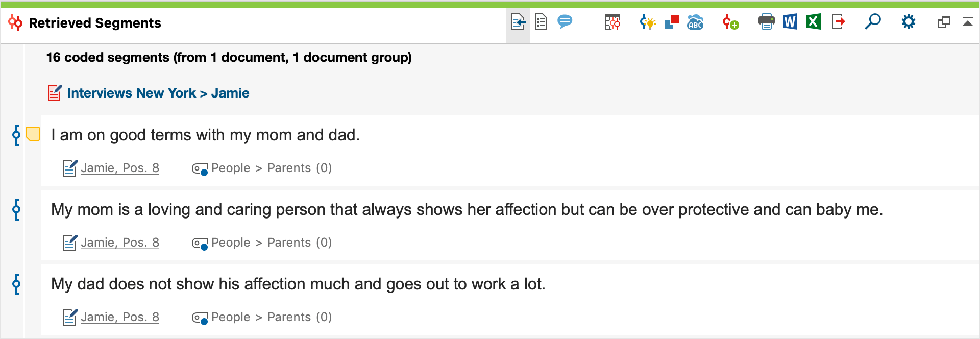
Task: Open retrieved segments in Word
Action: pyautogui.click(x=790, y=22)
